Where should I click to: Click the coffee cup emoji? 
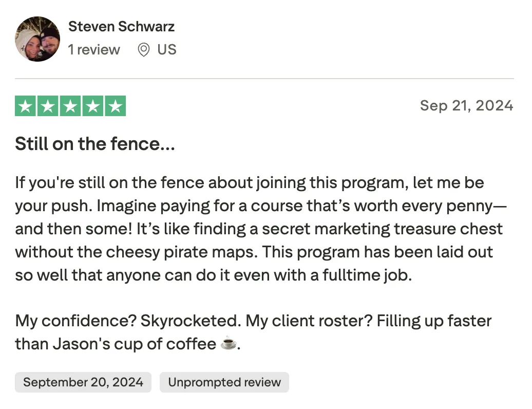click(x=229, y=343)
